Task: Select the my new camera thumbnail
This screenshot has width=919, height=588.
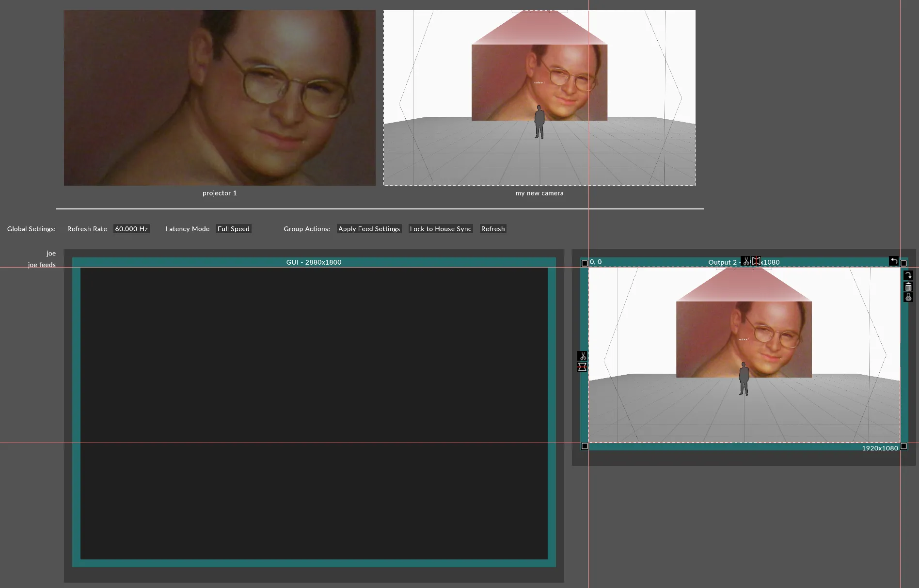Action: [x=539, y=98]
